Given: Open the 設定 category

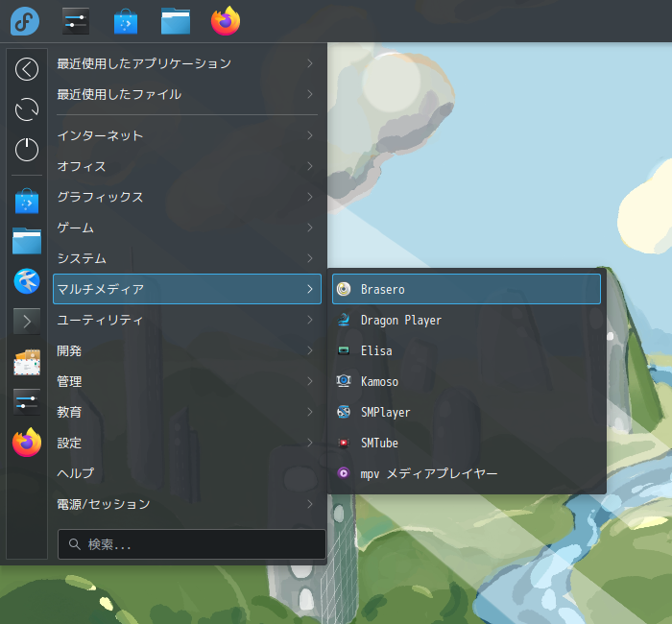Looking at the screenshot, I should click(187, 443).
